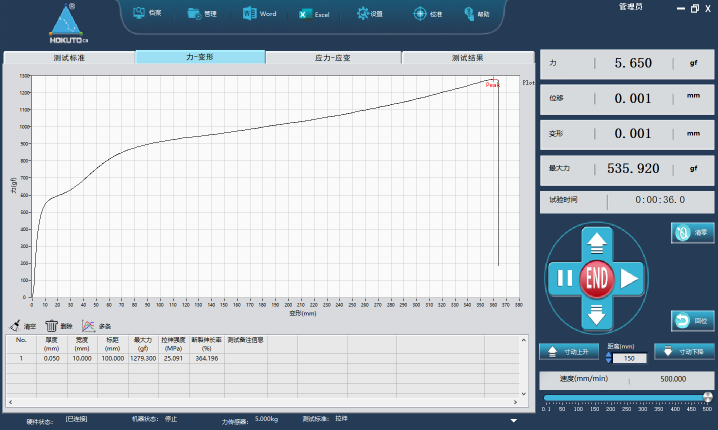Viewport: 718px width, 430px height.
Task: Click the trash can delete icon
Action: [x=51, y=325]
